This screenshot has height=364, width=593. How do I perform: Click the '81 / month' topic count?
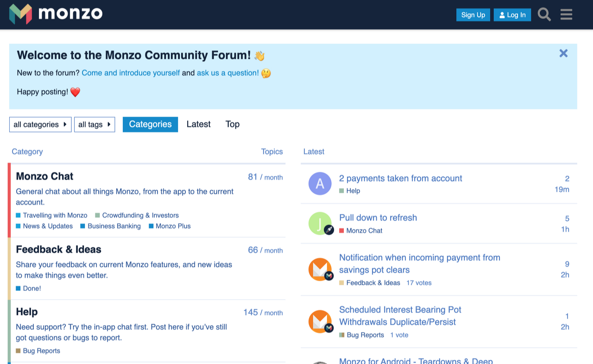tap(265, 177)
